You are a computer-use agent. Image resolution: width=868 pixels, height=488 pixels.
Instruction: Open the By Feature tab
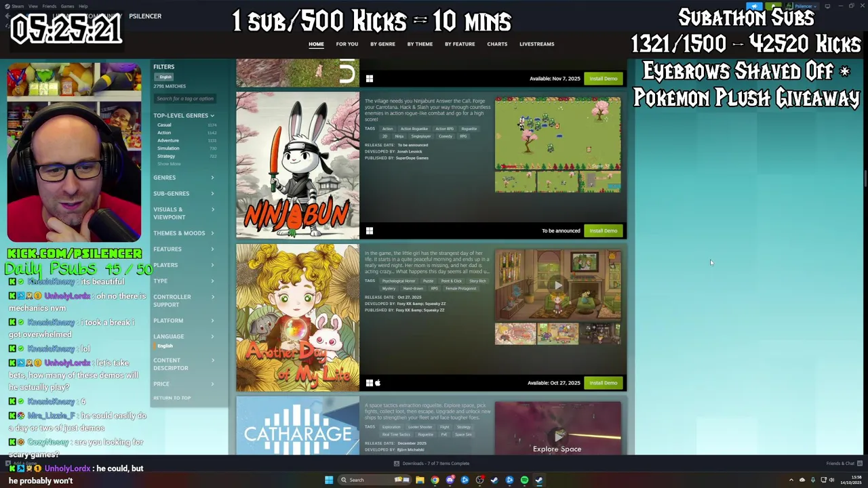pyautogui.click(x=460, y=44)
